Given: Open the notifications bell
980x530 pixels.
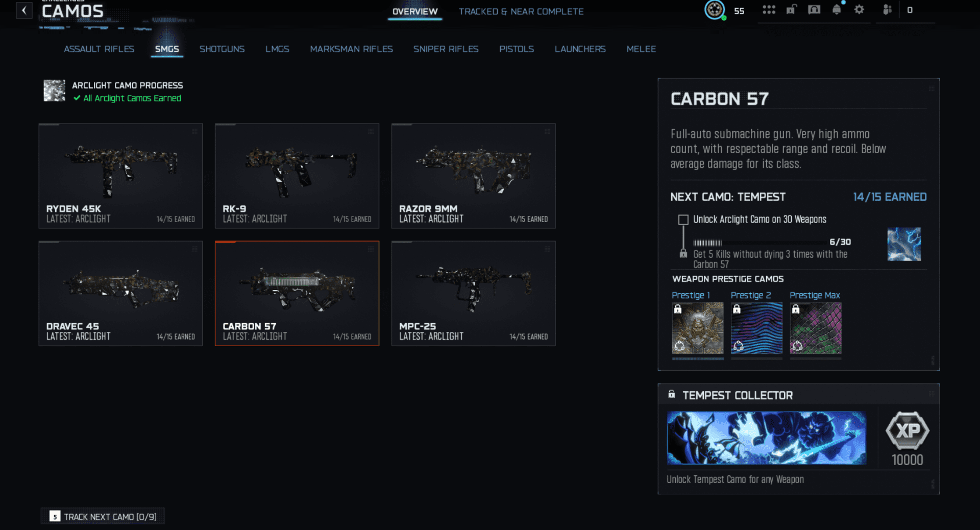Looking at the screenshot, I should [x=837, y=10].
